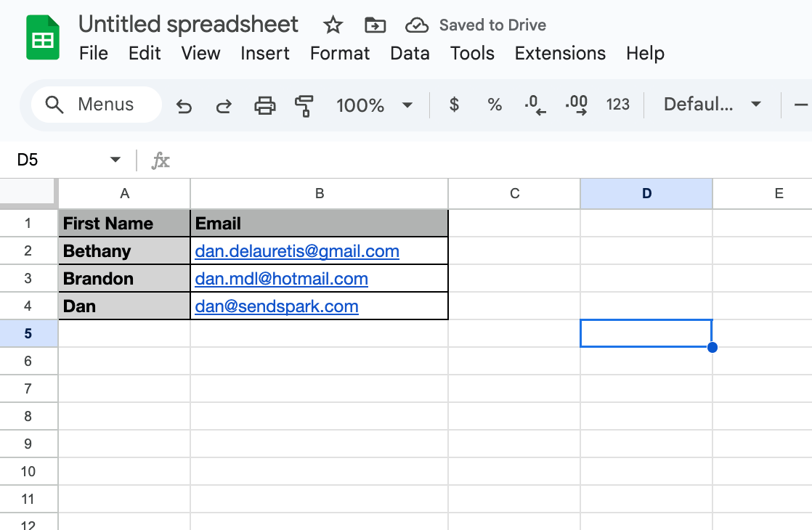Click the Move to folder icon

(375, 25)
